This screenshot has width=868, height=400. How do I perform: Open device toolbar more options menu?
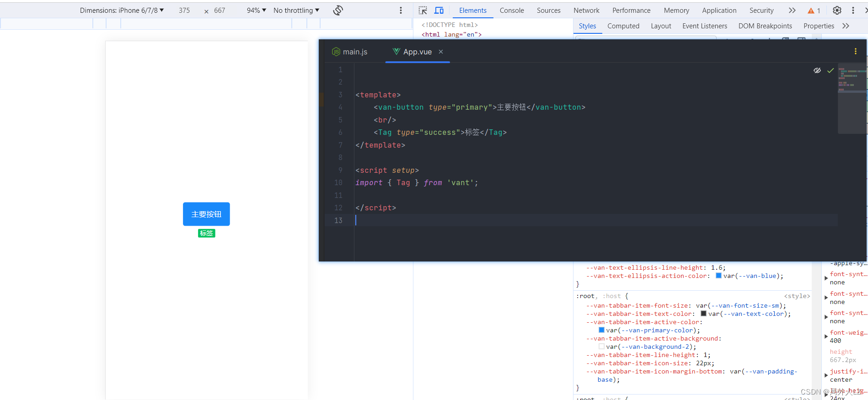401,10
